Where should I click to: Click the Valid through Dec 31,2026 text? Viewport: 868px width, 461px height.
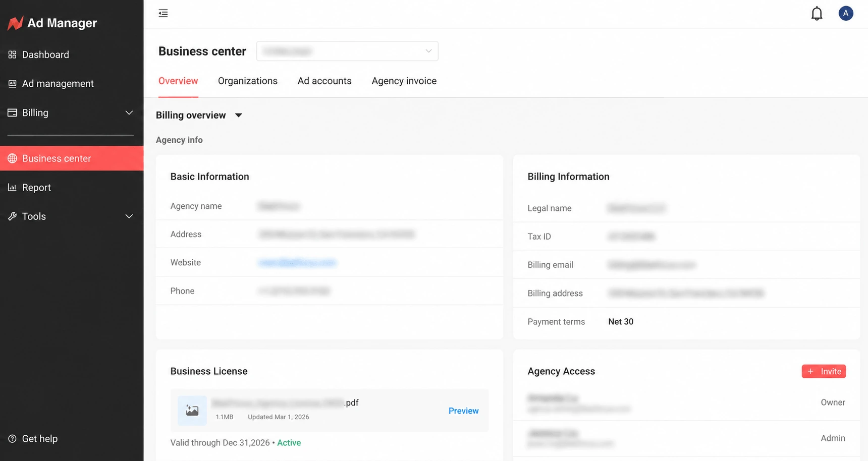tap(220, 443)
